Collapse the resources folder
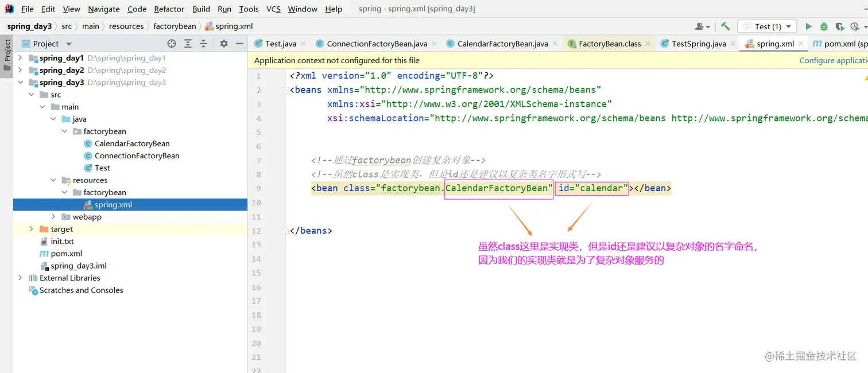Viewport: 868px width, 373px height. point(53,180)
